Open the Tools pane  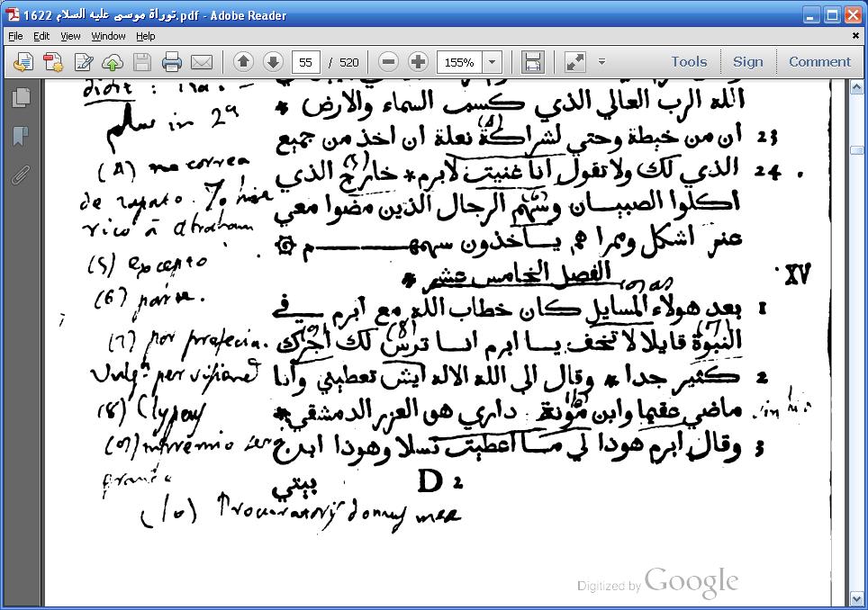(x=688, y=62)
